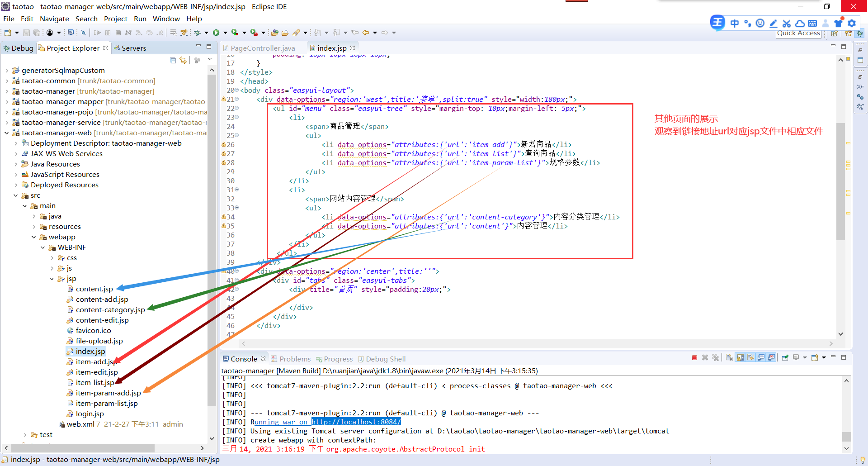The height and width of the screenshot is (466, 868).
Task: Click red Terminate button in Console
Action: click(x=694, y=358)
